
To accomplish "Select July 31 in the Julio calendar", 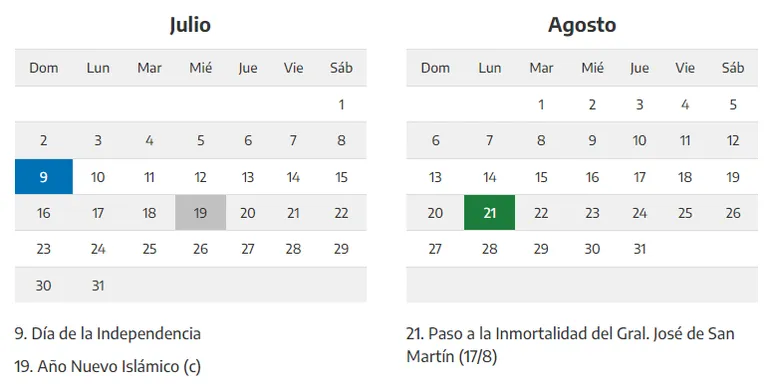I will coord(98,285).
